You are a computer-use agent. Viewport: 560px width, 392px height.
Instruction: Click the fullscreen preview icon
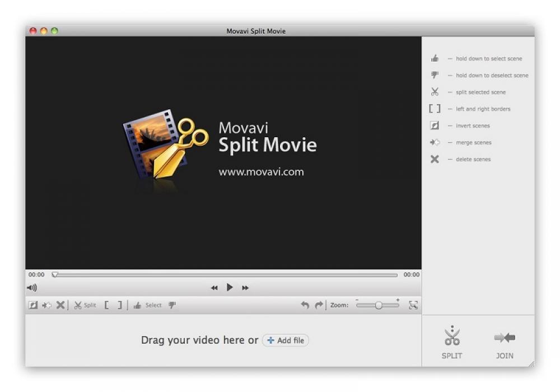[413, 305]
